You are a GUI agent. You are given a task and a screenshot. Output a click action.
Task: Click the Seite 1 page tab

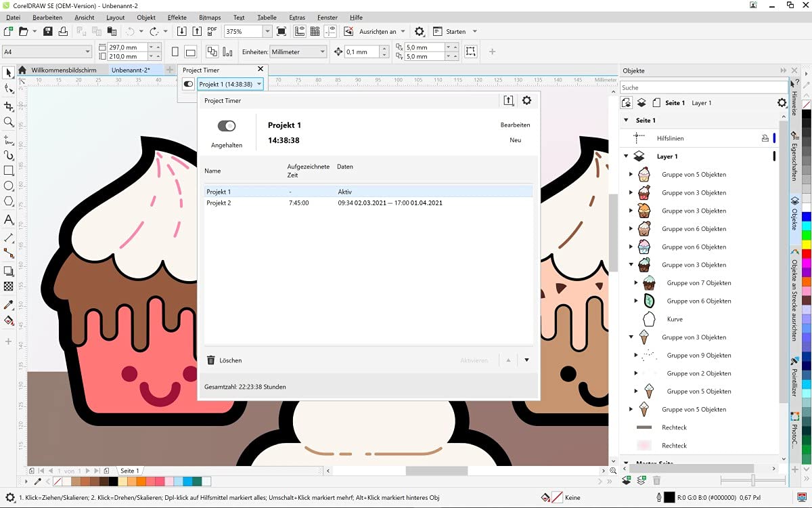click(x=129, y=471)
